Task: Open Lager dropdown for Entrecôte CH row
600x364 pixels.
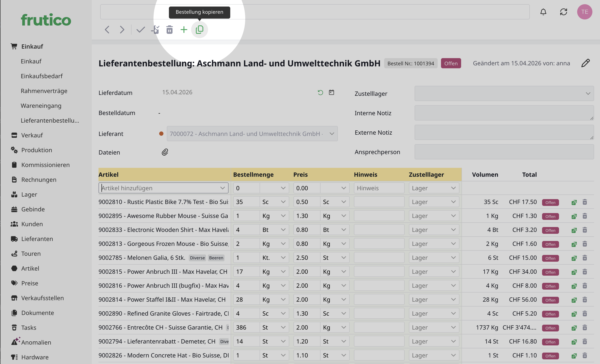Action: click(434, 327)
